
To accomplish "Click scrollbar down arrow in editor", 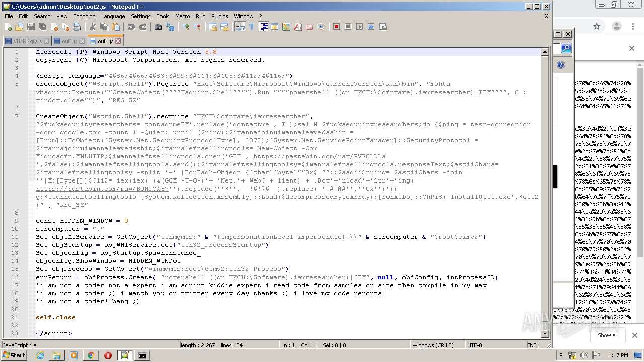I will 545,334.
